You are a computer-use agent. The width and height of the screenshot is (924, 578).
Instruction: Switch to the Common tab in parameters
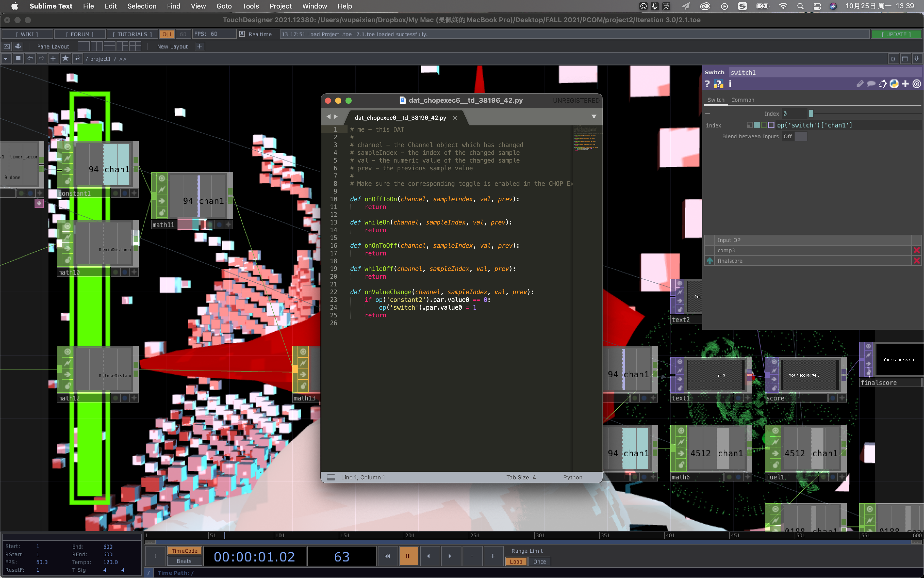tap(742, 100)
